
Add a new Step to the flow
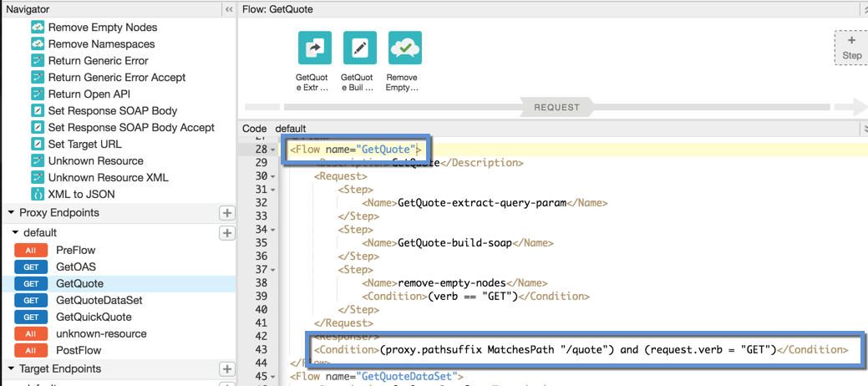click(851, 48)
